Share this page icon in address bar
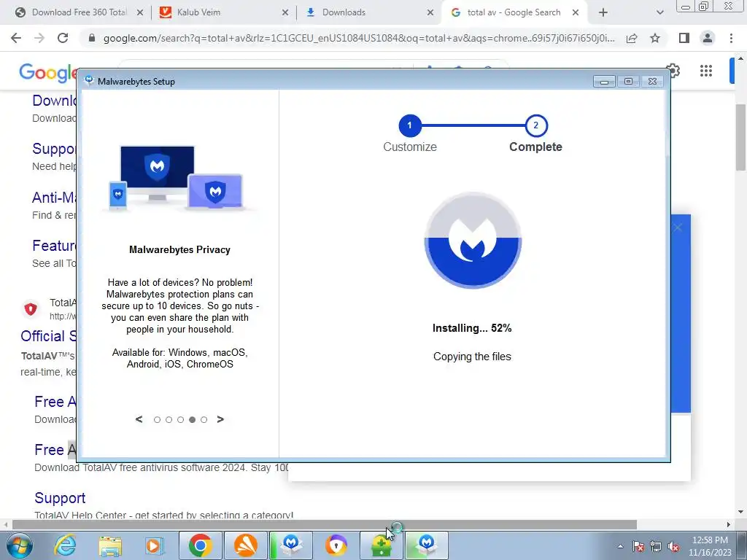Screen dimensions: 747x560 [x=632, y=38]
